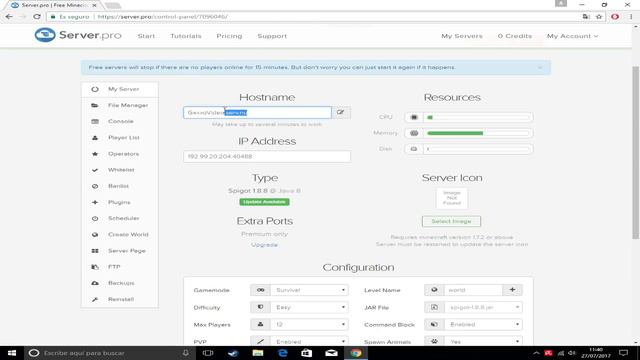Bookmark this page with the star icon
The width and height of the screenshot is (640, 360).
(x=599, y=17)
